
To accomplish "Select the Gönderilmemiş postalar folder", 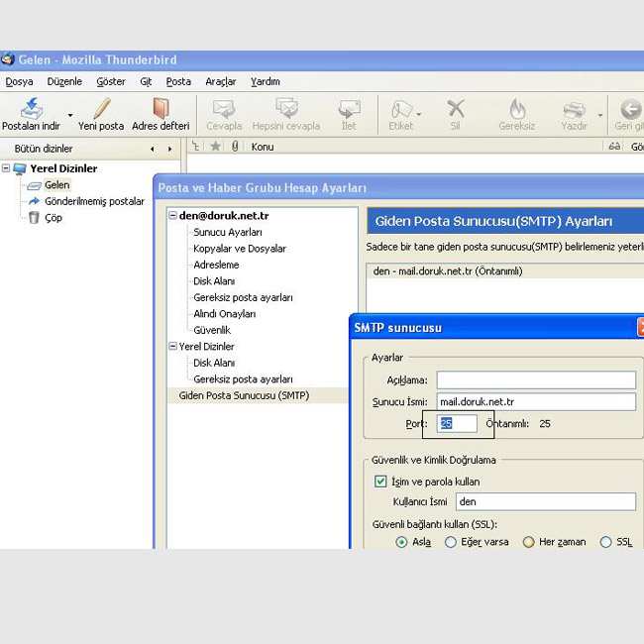I will (94, 201).
